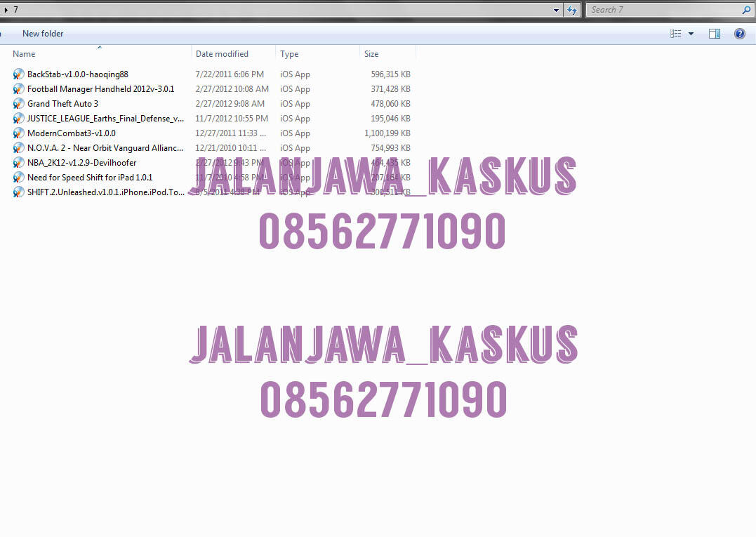Select the file name SHIFT.2.Unleashed.v1.0.1.iPhone.iPod
This screenshot has height=537, width=756.
[x=105, y=192]
